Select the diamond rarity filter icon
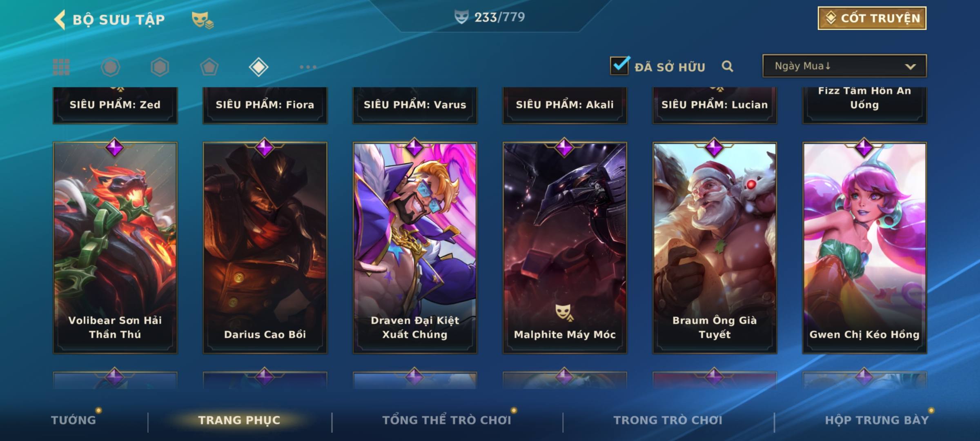Image resolution: width=980 pixels, height=441 pixels. pyautogui.click(x=258, y=67)
